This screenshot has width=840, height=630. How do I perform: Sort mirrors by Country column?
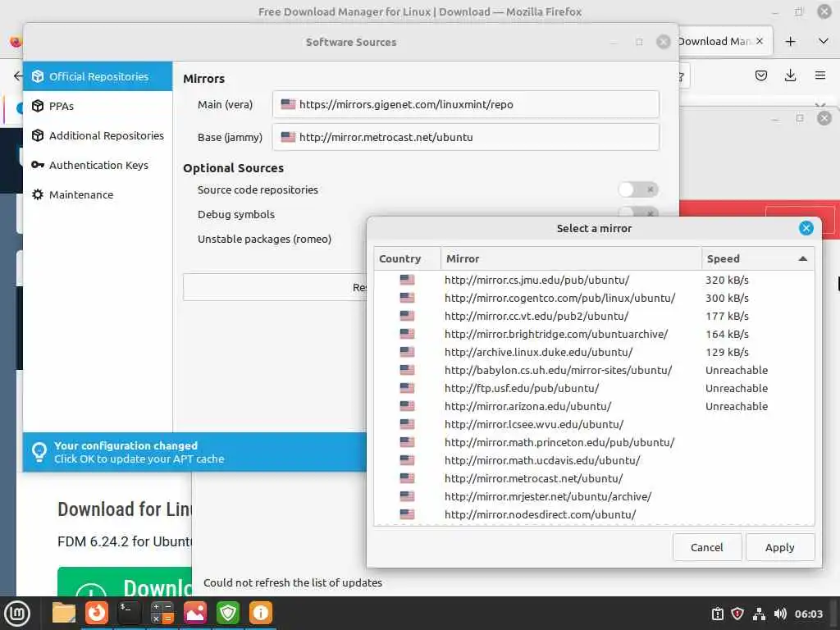407,258
